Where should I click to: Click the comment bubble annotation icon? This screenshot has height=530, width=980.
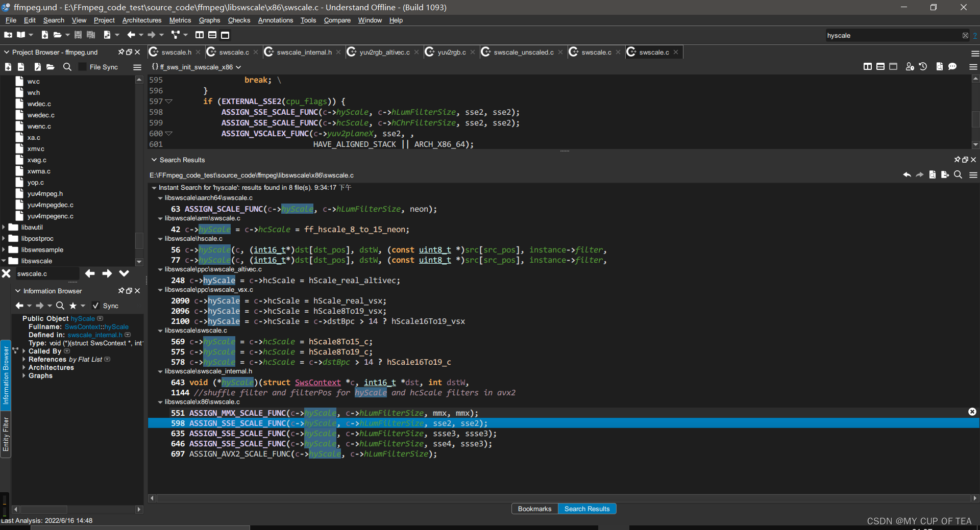tap(952, 67)
